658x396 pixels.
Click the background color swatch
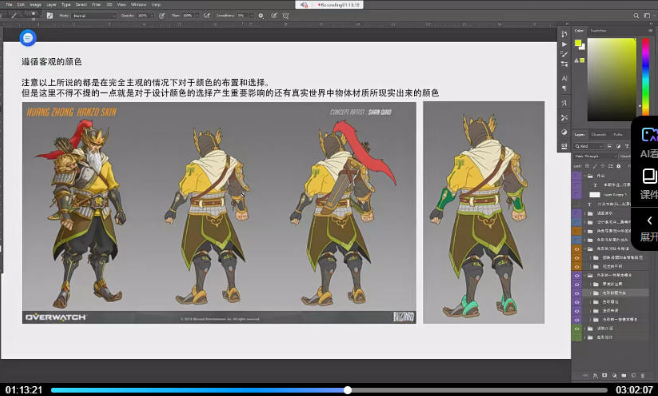582,47
